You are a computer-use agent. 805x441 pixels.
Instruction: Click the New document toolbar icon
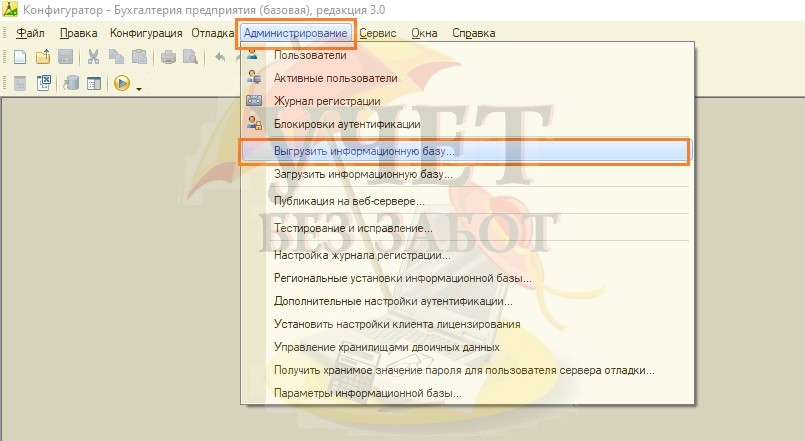coord(19,57)
